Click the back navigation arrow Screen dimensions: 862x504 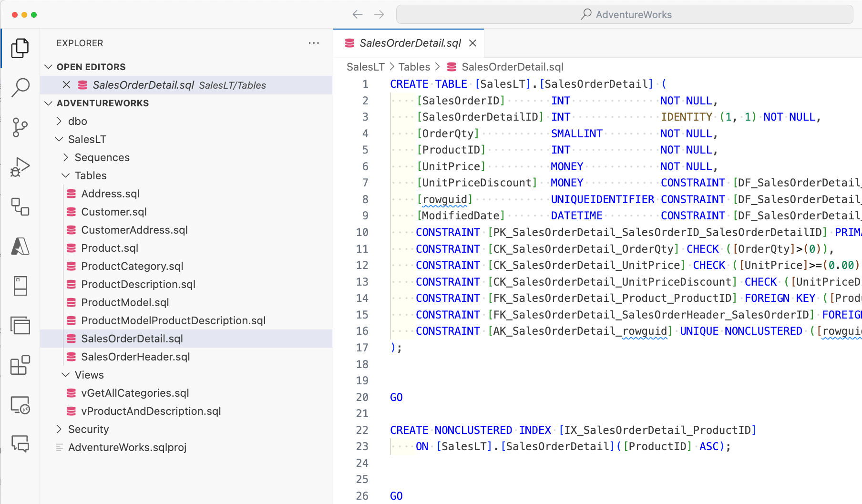point(357,14)
